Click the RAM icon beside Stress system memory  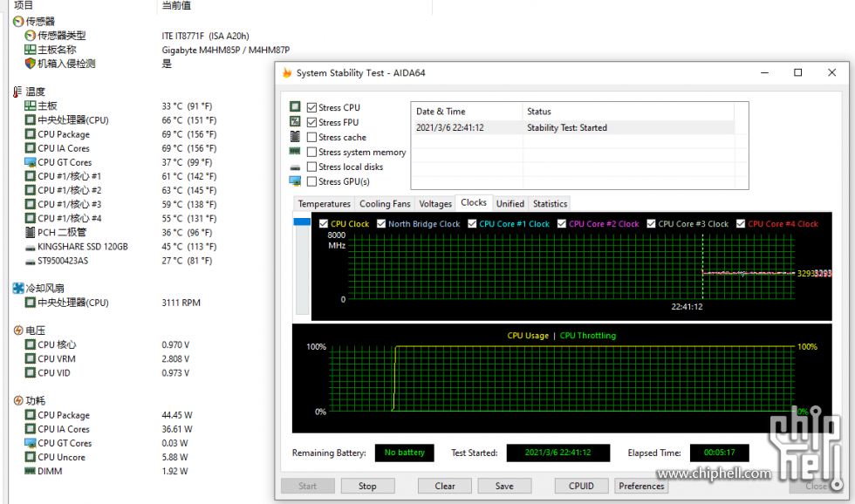coord(295,151)
